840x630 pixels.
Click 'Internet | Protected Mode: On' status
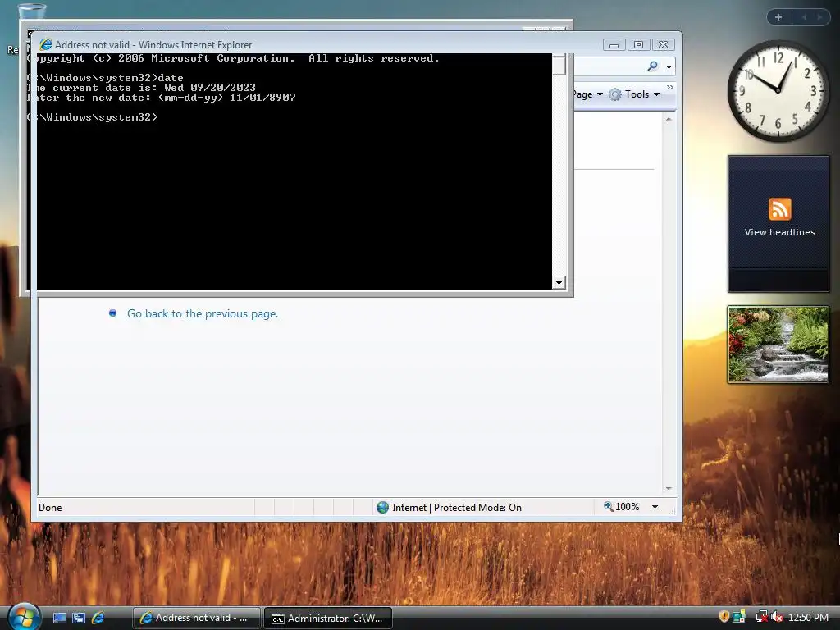[449, 507]
